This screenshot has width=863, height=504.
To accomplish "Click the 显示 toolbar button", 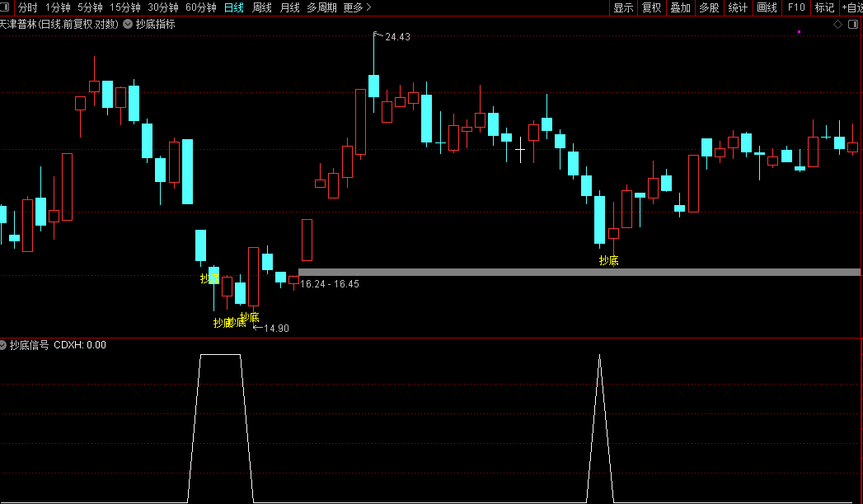I will 624,7.
